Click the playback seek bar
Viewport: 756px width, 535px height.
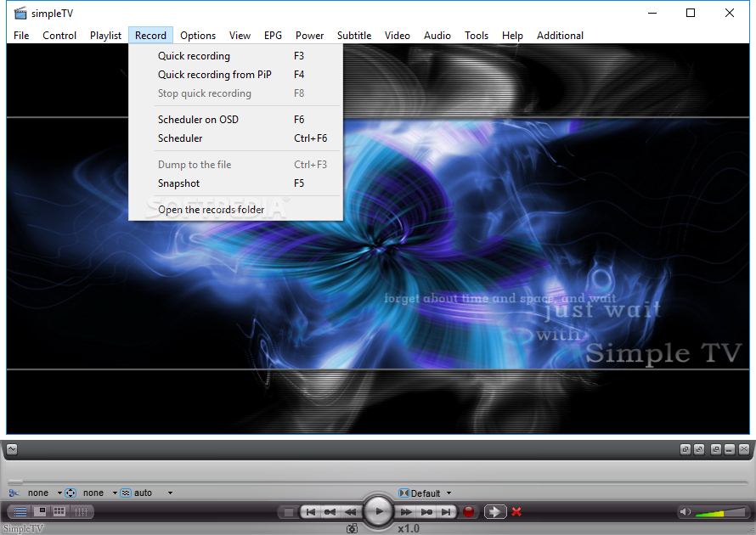click(x=378, y=481)
